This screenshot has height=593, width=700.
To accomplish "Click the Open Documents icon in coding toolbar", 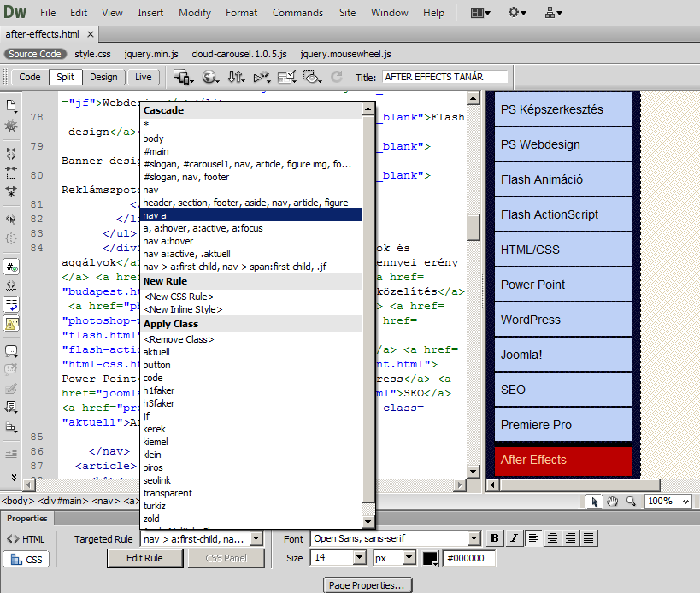I will (11, 106).
